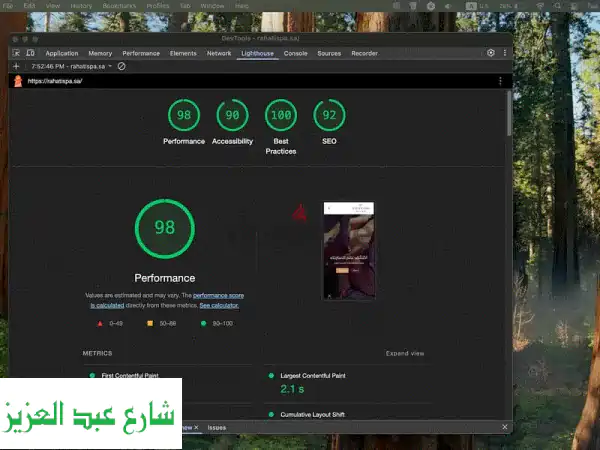Image resolution: width=600 pixels, height=450 pixels.
Task: Close the bottom drawer panel
Action: tap(505, 427)
